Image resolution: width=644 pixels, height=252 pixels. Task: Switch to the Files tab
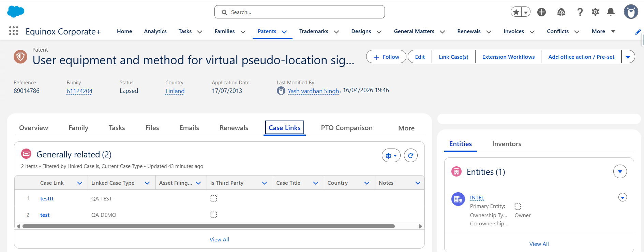click(x=152, y=128)
